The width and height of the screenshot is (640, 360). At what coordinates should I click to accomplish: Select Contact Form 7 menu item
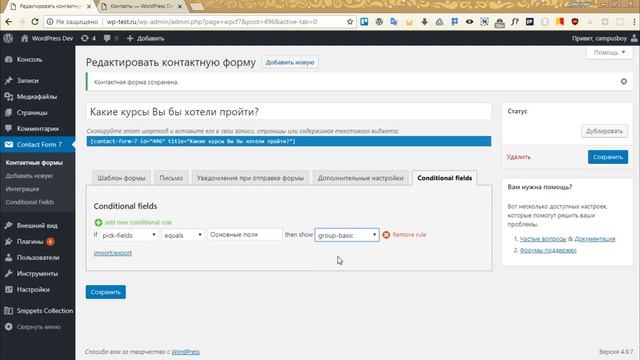(38, 144)
